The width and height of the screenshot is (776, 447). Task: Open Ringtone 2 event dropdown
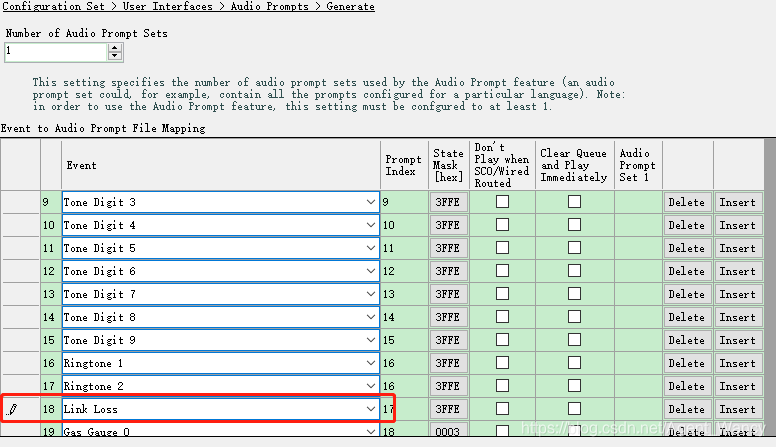(x=370, y=386)
